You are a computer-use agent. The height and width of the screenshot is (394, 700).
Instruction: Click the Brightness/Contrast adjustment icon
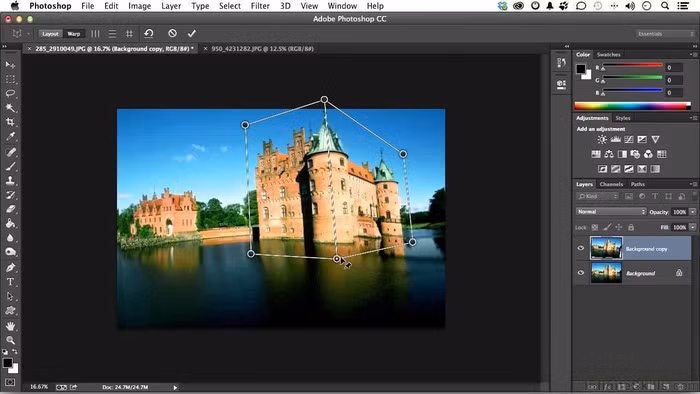[x=602, y=140]
